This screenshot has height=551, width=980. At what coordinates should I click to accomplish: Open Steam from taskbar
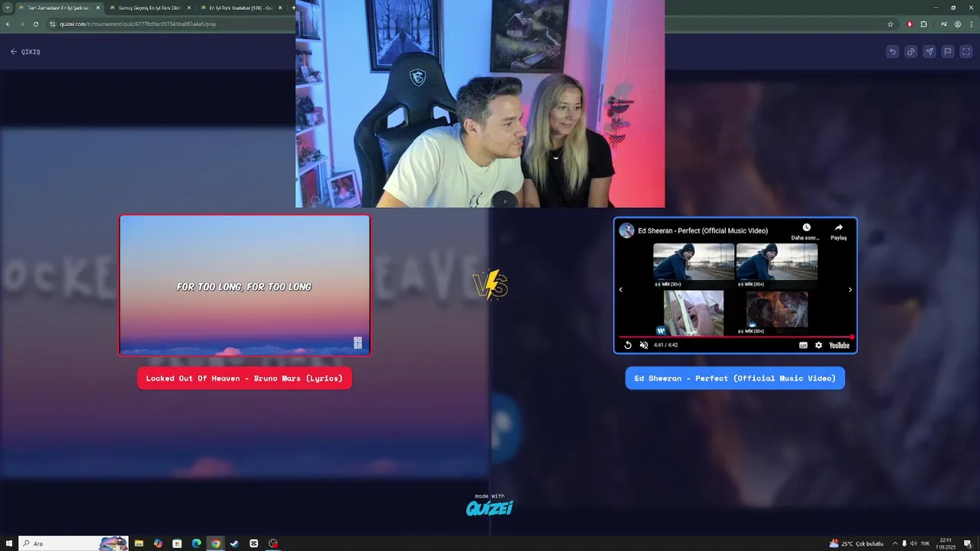pos(234,543)
